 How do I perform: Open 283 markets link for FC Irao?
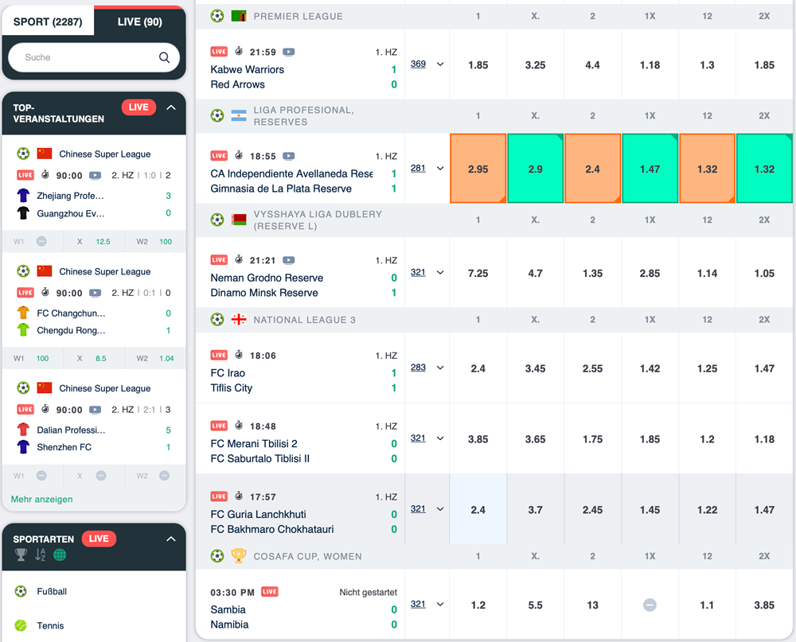tap(418, 367)
